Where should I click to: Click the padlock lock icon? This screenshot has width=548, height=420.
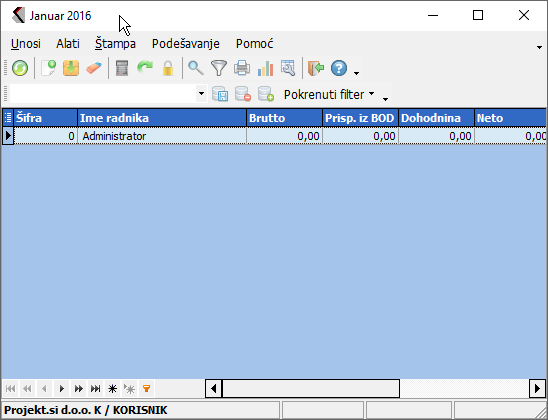(x=168, y=68)
